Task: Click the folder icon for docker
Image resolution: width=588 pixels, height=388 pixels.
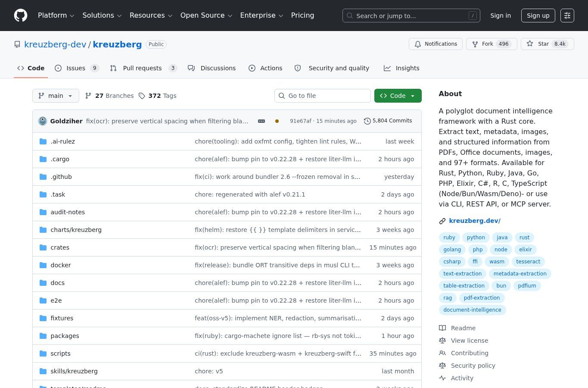Action: click(43, 265)
